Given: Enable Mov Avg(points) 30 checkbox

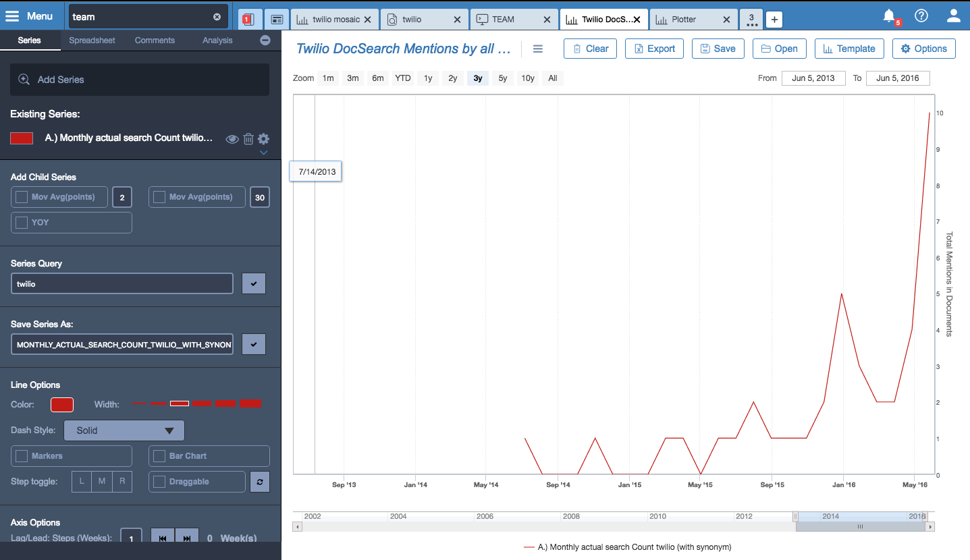Looking at the screenshot, I should pos(159,197).
